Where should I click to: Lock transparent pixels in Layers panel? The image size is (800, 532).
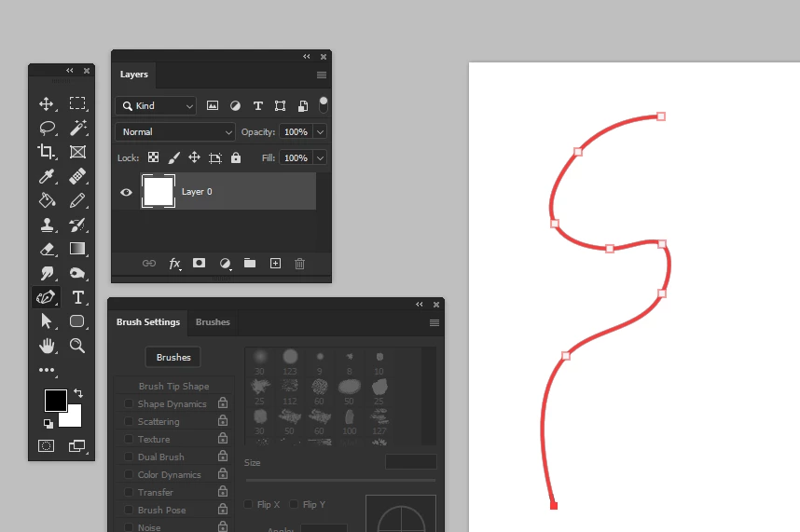pyautogui.click(x=153, y=157)
